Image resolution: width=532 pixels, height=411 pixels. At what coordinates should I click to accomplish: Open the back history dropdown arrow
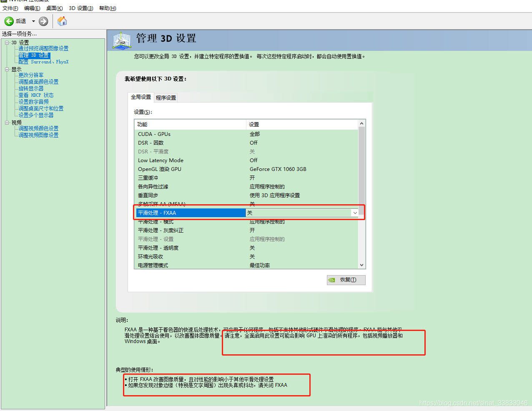[x=33, y=21]
